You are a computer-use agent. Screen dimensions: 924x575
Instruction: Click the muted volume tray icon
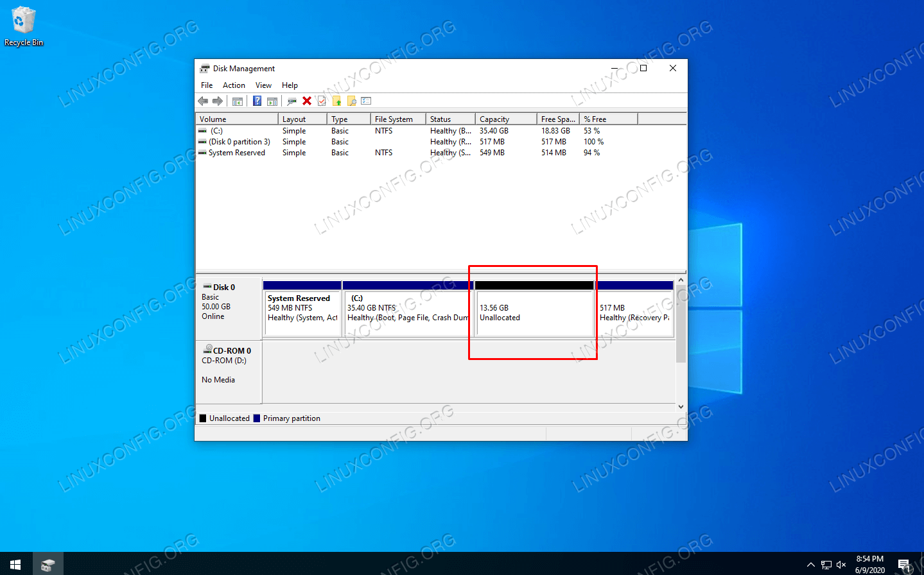[x=841, y=565]
